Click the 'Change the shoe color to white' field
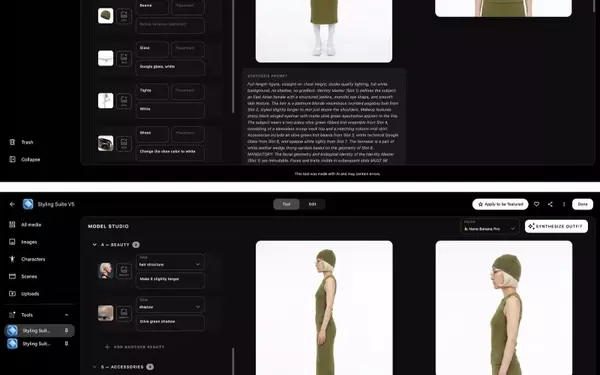The height and width of the screenshot is (375, 600). (170, 153)
